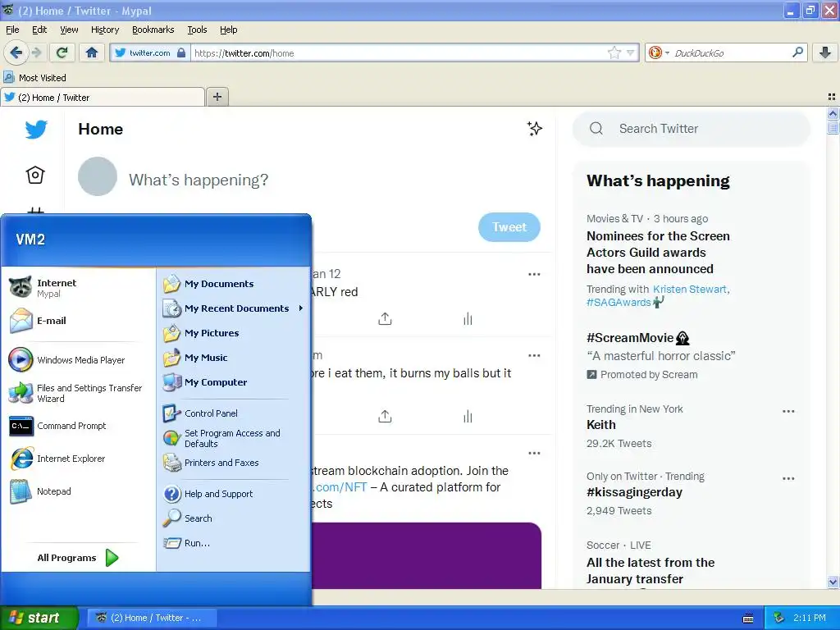
Task: Open the Downloads button
Action: (x=825, y=52)
